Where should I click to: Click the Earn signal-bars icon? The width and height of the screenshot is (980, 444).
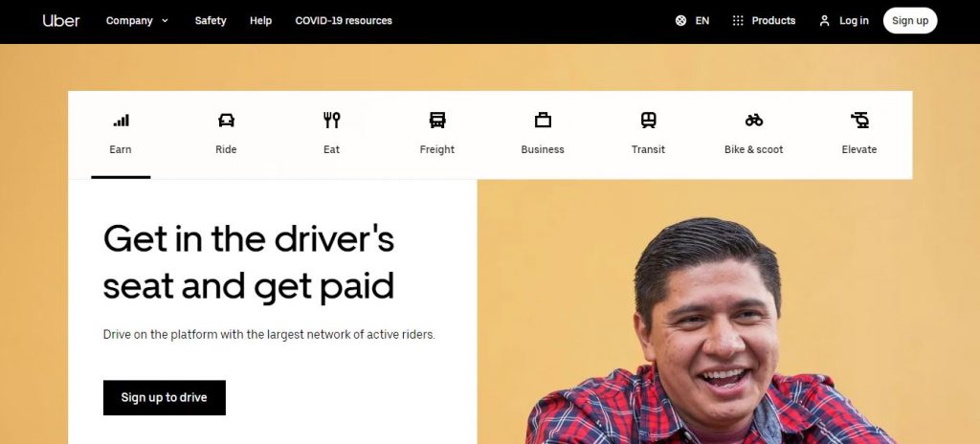[121, 120]
